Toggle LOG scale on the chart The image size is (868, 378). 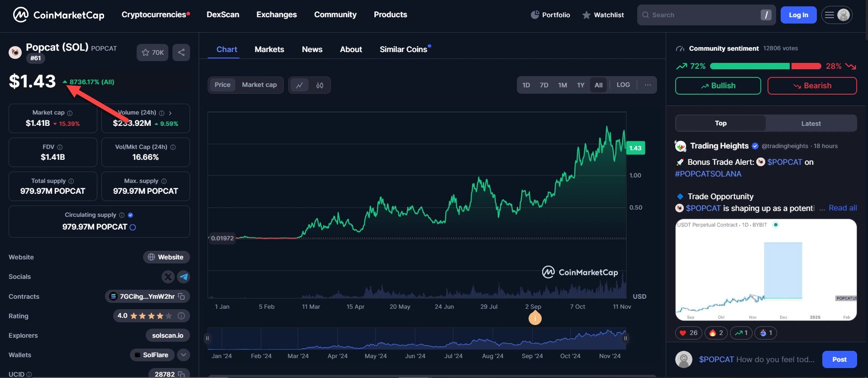(x=623, y=85)
